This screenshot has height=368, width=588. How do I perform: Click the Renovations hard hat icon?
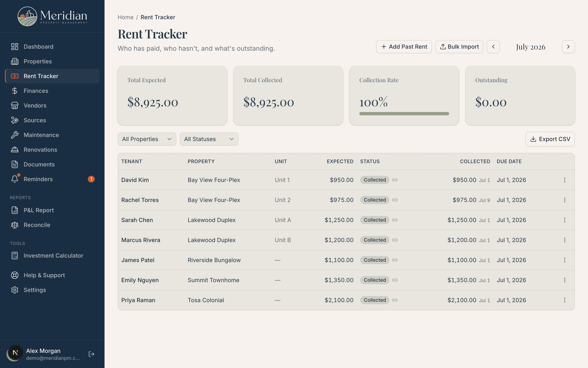coord(14,150)
